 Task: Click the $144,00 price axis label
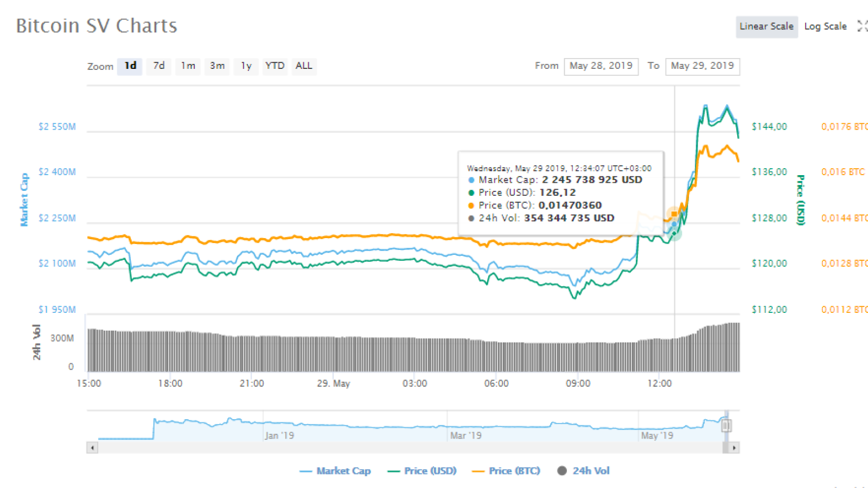[x=769, y=127]
